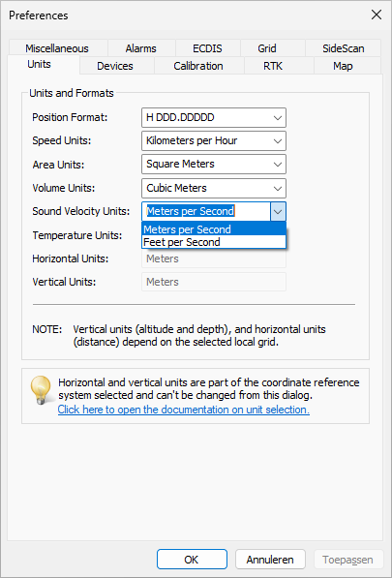Collapse the Sound Velocity Units dropdown arrow
Screen dimensions: 392x578
(x=278, y=211)
